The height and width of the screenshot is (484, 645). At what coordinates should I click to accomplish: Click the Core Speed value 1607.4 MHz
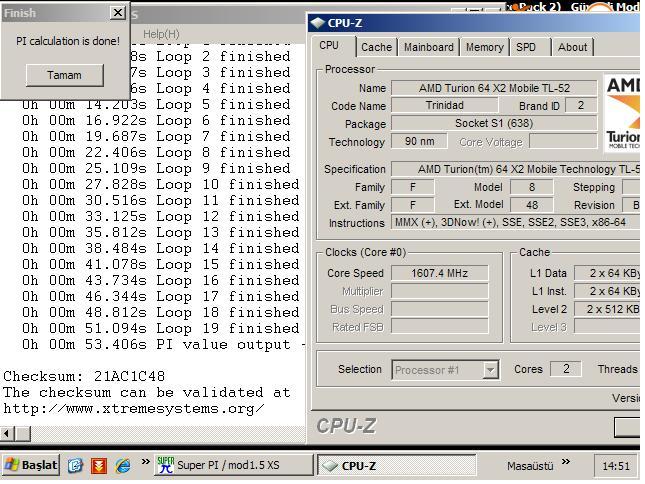click(440, 273)
